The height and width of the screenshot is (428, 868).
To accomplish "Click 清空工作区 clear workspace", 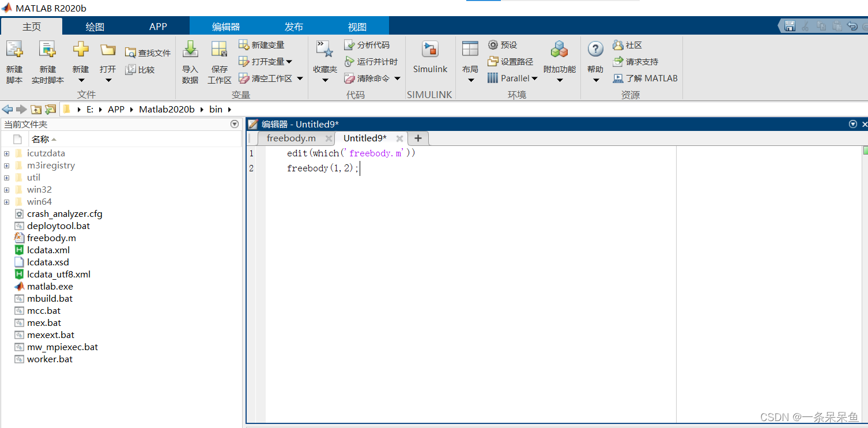I will point(266,78).
